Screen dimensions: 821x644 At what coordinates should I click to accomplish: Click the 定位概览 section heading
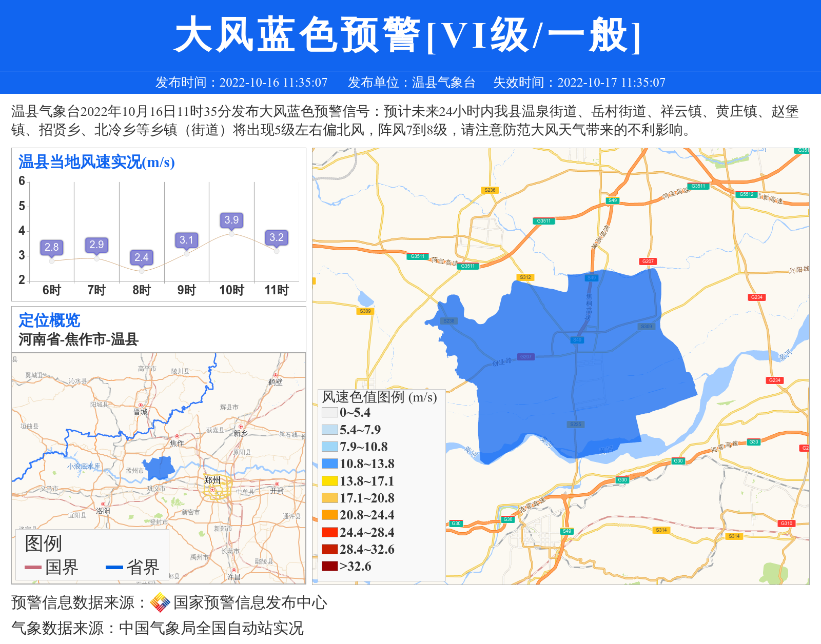point(49,320)
